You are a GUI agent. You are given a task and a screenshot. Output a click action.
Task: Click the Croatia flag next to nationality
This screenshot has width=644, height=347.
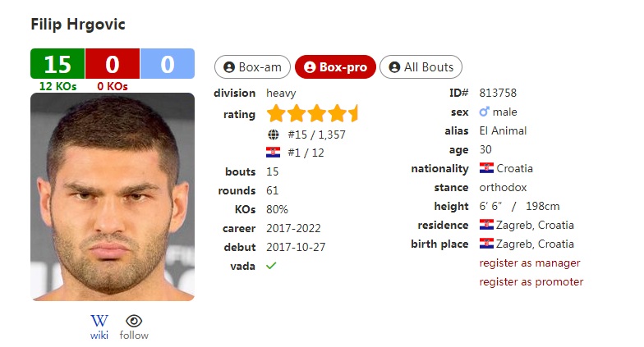486,168
